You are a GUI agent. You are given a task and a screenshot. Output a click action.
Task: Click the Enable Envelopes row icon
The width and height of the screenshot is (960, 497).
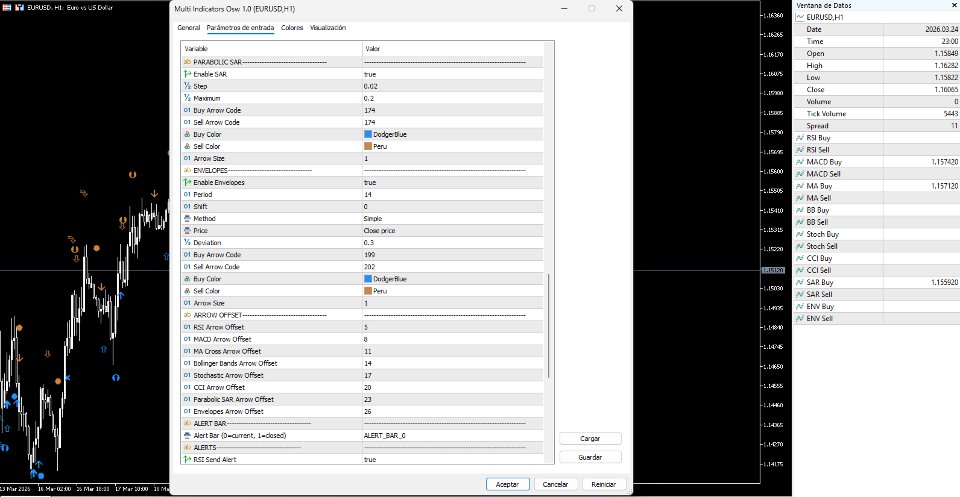click(x=187, y=182)
